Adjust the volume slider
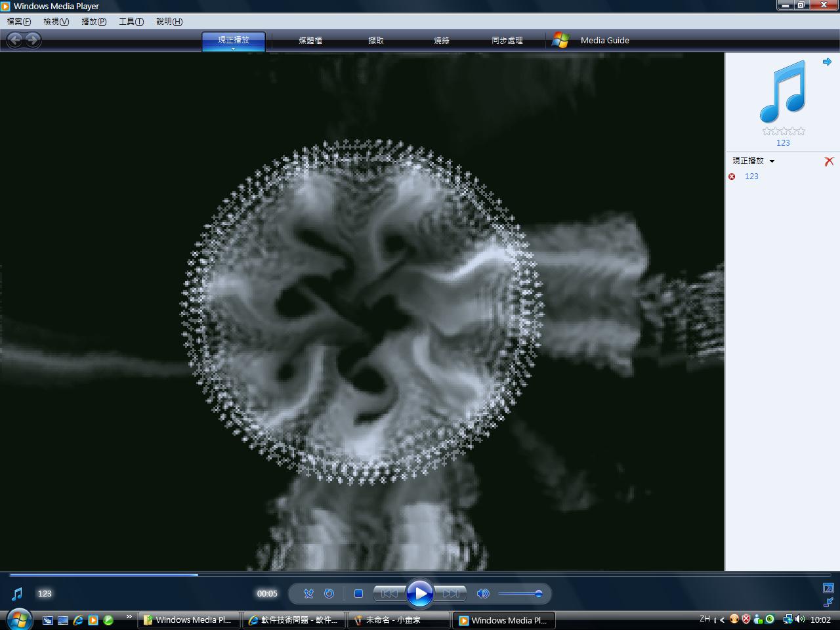This screenshot has width=840, height=630. (x=520, y=594)
